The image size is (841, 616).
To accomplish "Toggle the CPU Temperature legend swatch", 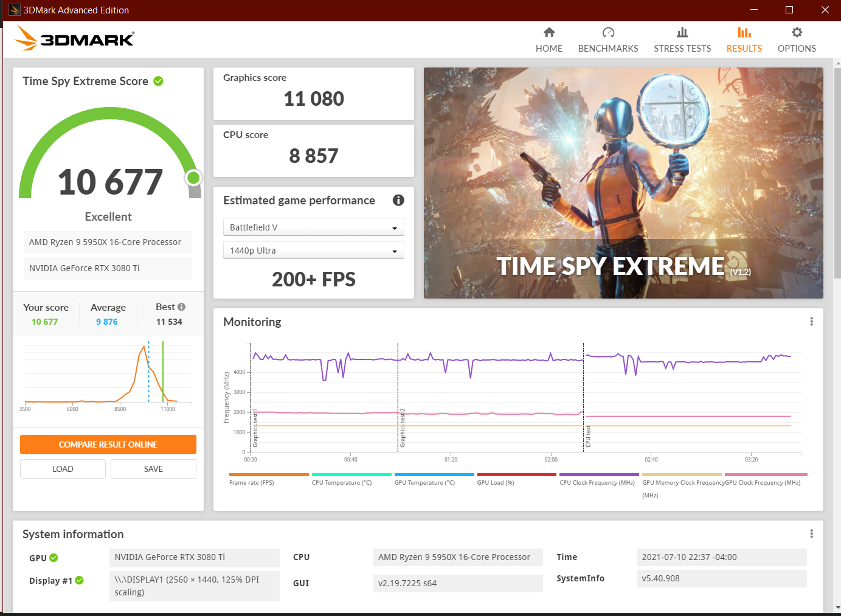I will 351,474.
